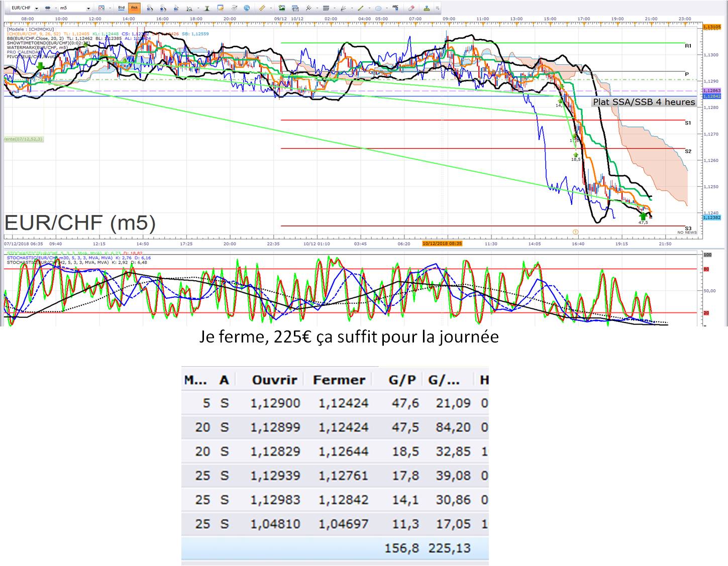Screen dimensions: 728x566
Task: Click the picture snapshot icon
Action: pos(281,8)
